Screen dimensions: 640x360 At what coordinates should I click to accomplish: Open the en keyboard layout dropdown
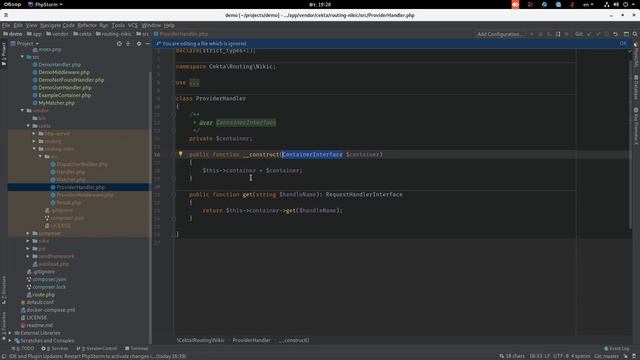pos(588,4)
